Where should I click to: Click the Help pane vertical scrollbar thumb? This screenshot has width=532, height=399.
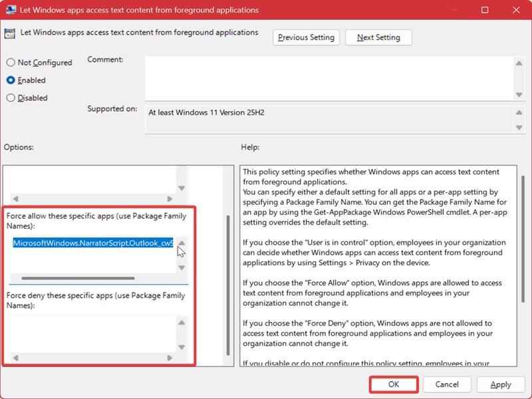pyautogui.click(x=523, y=239)
